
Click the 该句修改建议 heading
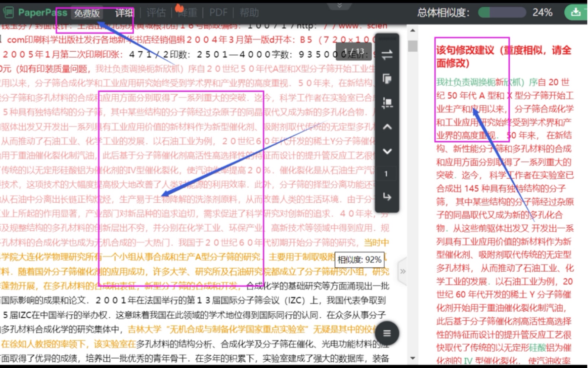tap(504, 57)
